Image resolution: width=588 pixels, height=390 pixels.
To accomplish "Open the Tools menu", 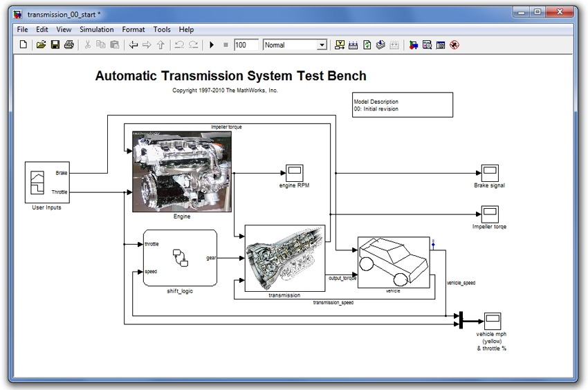I will tap(162, 30).
